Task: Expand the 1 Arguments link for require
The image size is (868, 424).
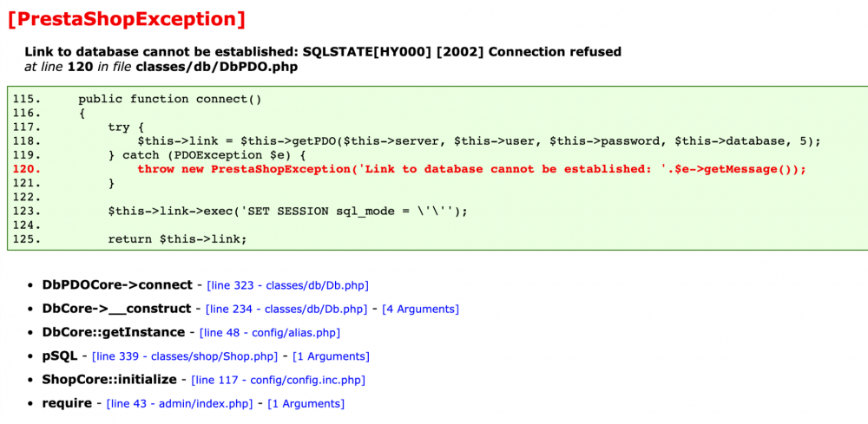Action: (x=306, y=404)
